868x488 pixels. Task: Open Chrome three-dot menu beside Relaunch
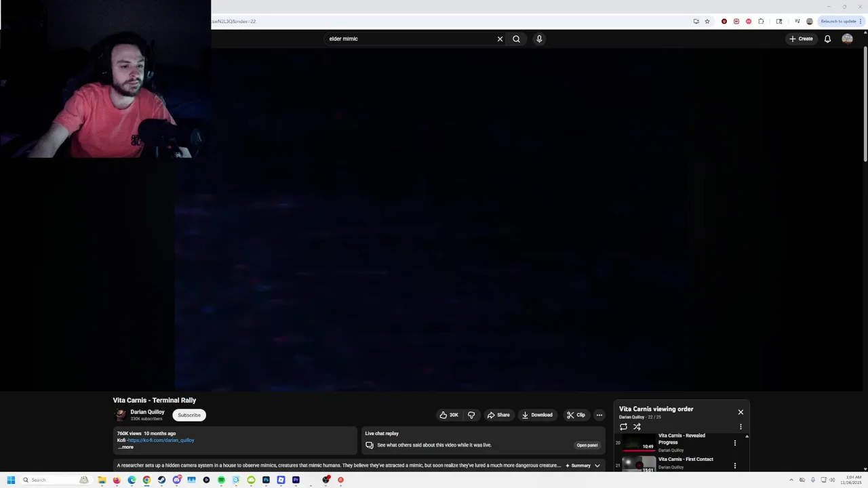861,21
